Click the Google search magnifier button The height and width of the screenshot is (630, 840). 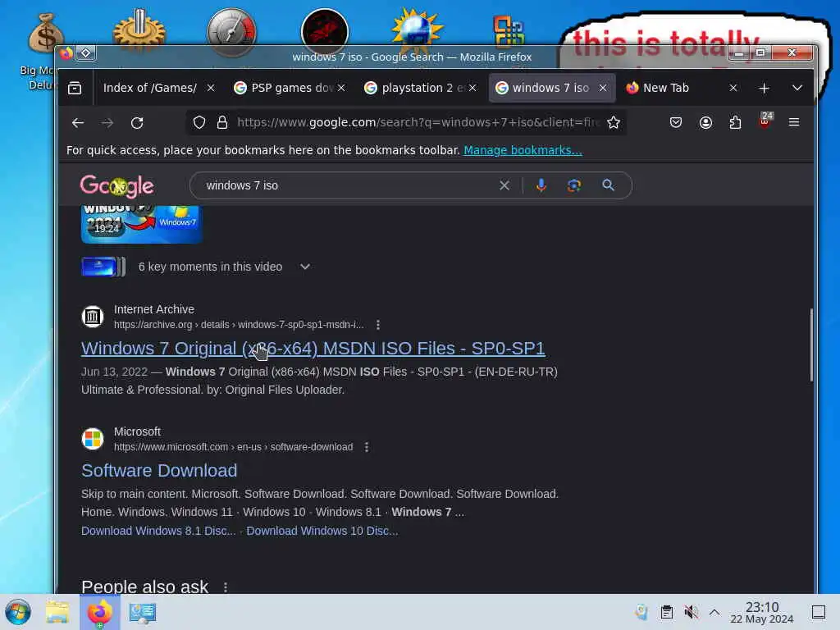tap(608, 185)
